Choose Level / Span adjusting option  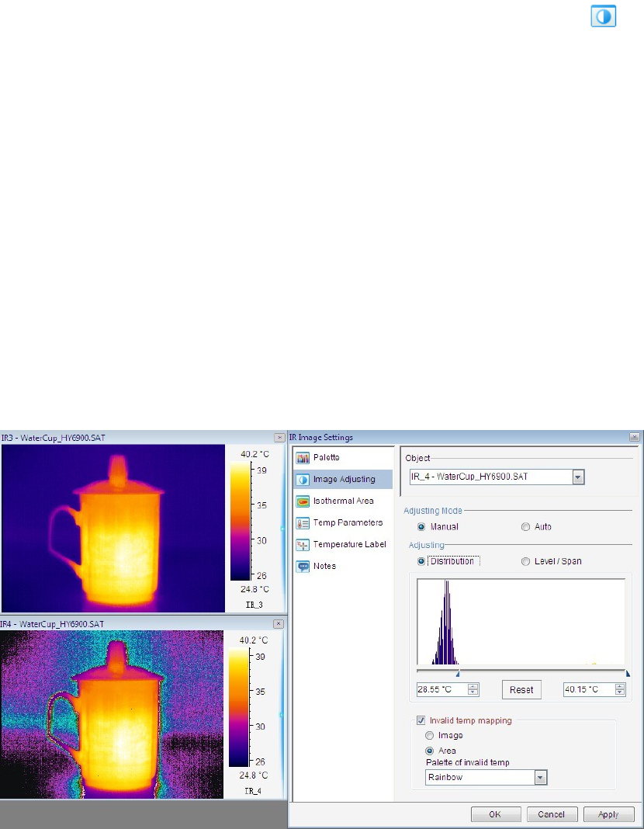tap(525, 561)
